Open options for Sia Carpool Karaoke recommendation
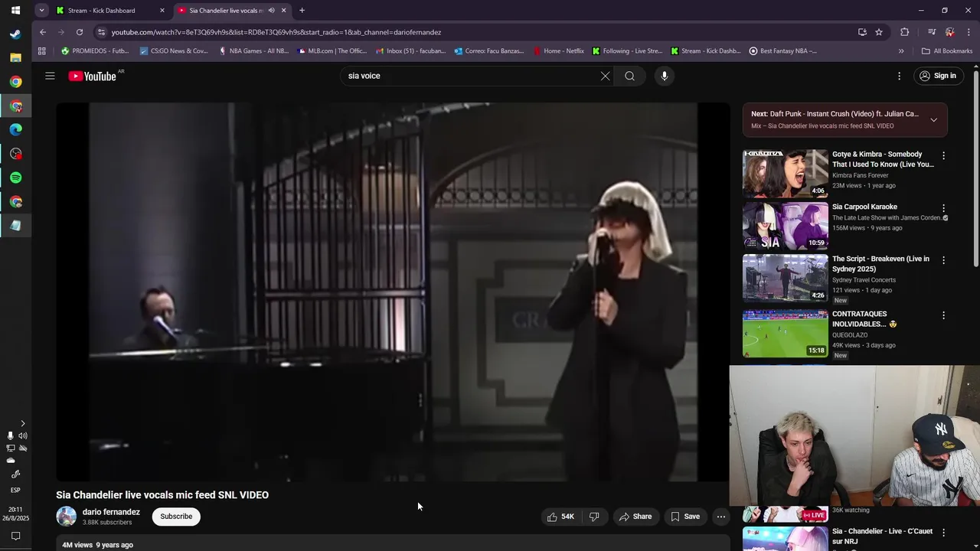This screenshot has height=551, width=980. pyautogui.click(x=943, y=207)
